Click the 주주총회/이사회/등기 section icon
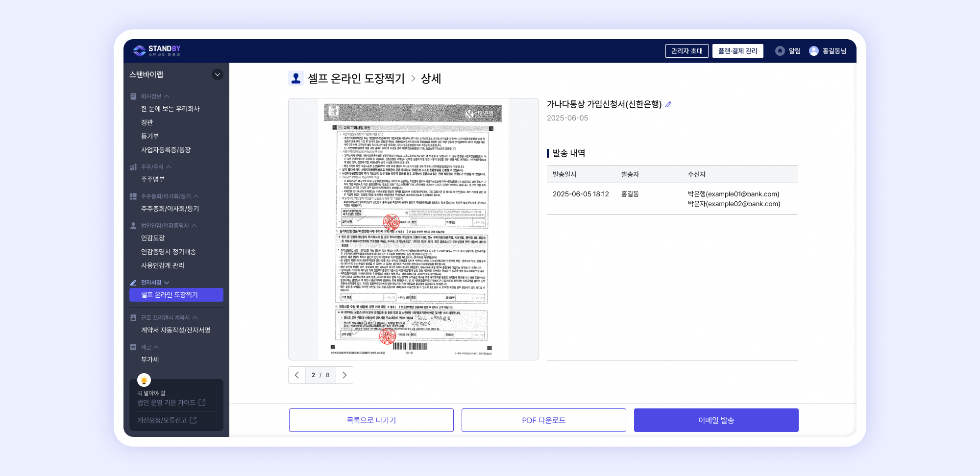 click(x=133, y=196)
